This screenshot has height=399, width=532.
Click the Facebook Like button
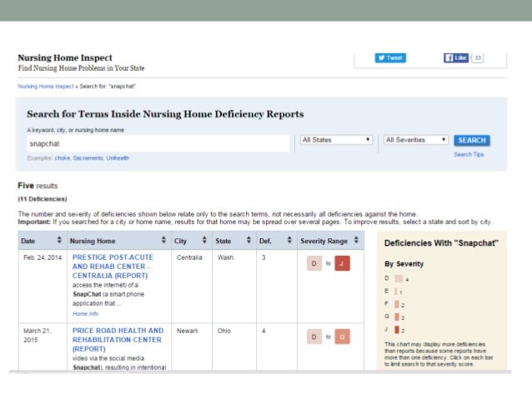pyautogui.click(x=456, y=57)
